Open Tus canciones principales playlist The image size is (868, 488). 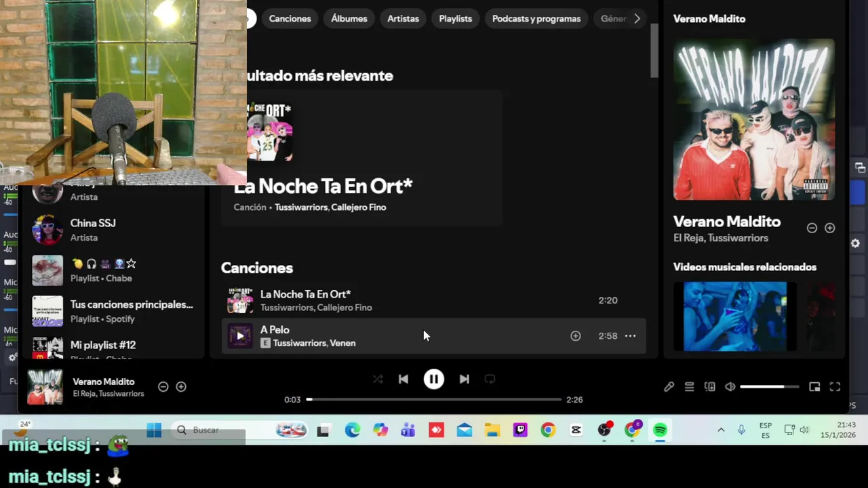(x=113, y=311)
